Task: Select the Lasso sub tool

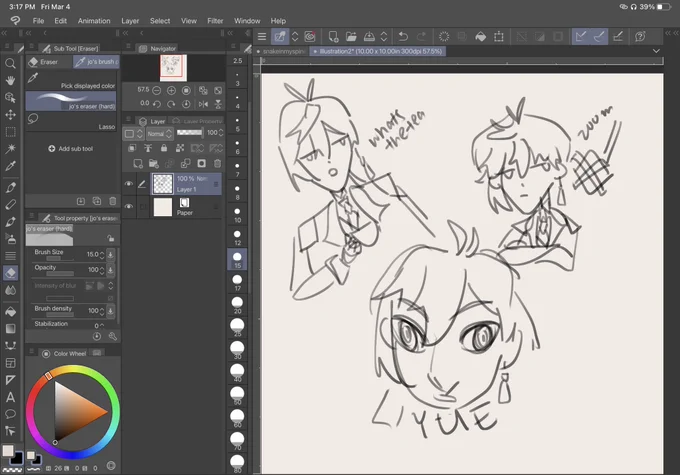Action: (71, 122)
